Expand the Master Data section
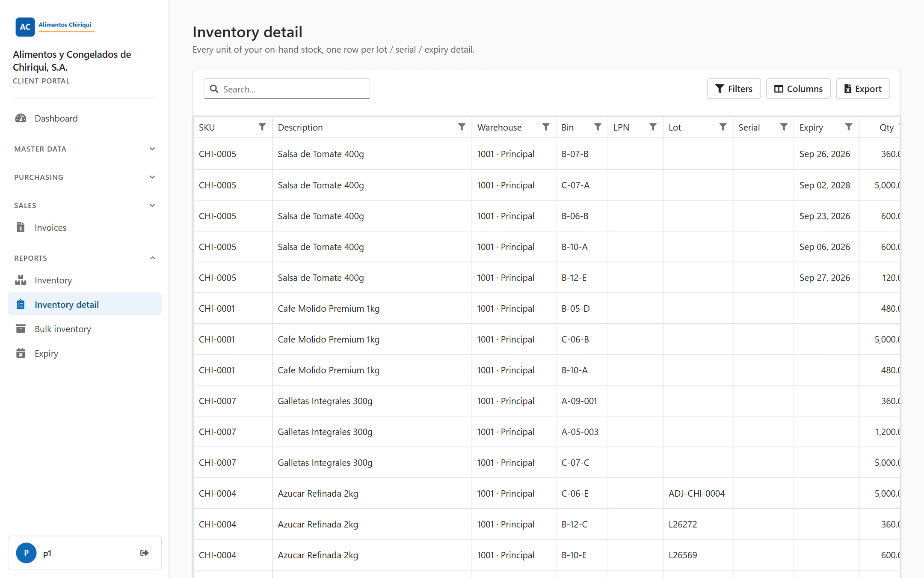Image resolution: width=924 pixels, height=578 pixels. [x=85, y=149]
